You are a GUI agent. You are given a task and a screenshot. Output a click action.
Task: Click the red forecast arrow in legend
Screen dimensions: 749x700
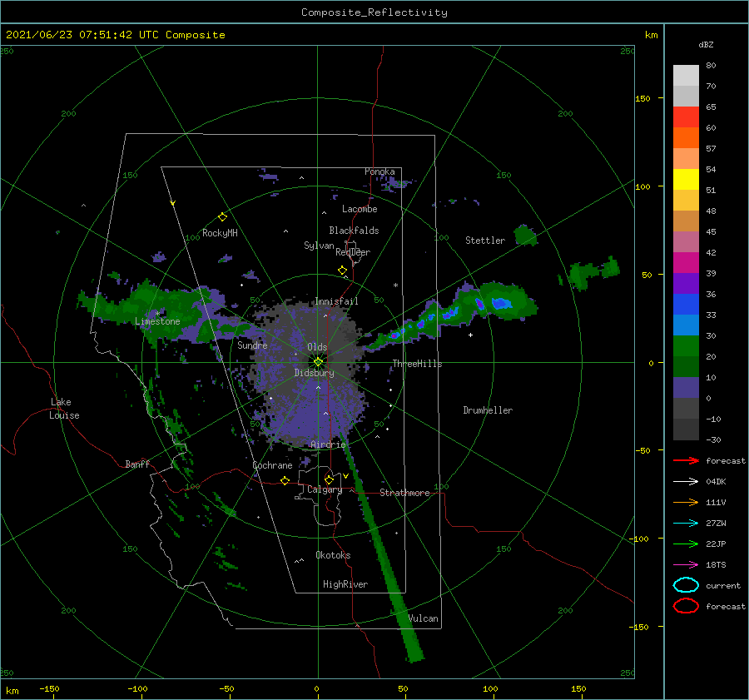coord(686,460)
